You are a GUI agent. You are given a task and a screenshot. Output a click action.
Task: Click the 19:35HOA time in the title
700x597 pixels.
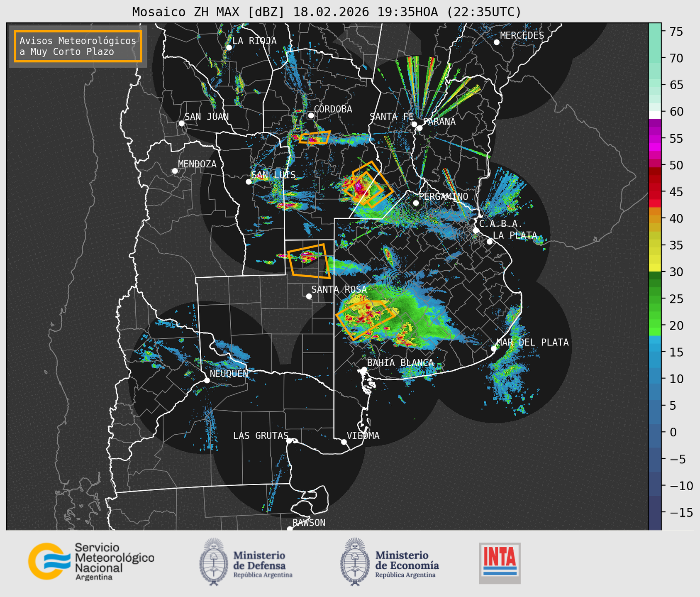tap(408, 12)
